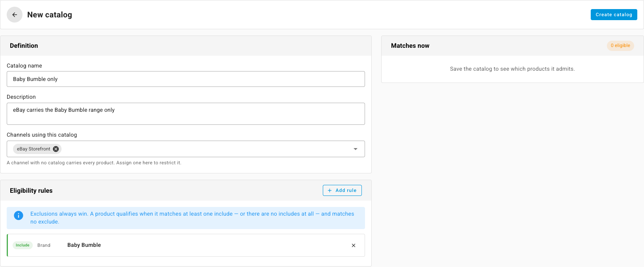Click the Create catalog button
The image size is (644, 267).
(x=614, y=15)
